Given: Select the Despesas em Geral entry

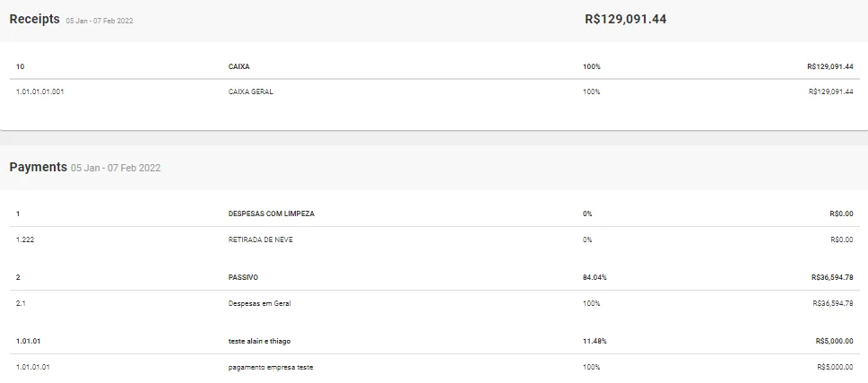Looking at the screenshot, I should coord(259,303).
